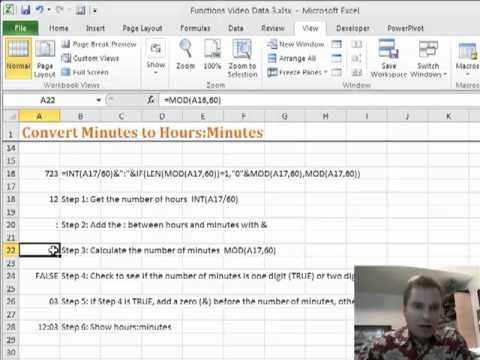Click the Unhide window icon
The height and width of the screenshot is (360, 480).
point(337,72)
